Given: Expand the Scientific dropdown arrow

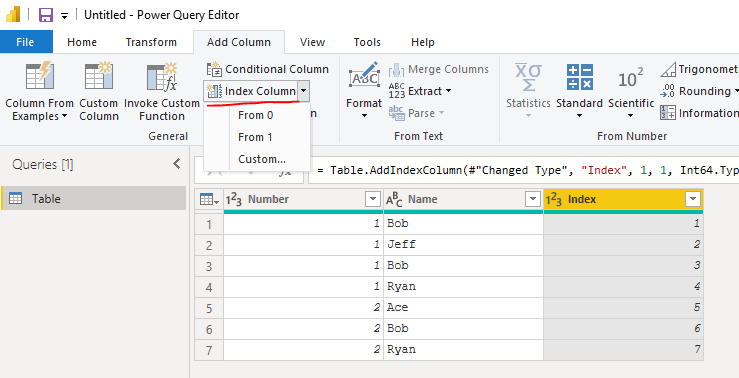Looking at the screenshot, I should point(631,116).
